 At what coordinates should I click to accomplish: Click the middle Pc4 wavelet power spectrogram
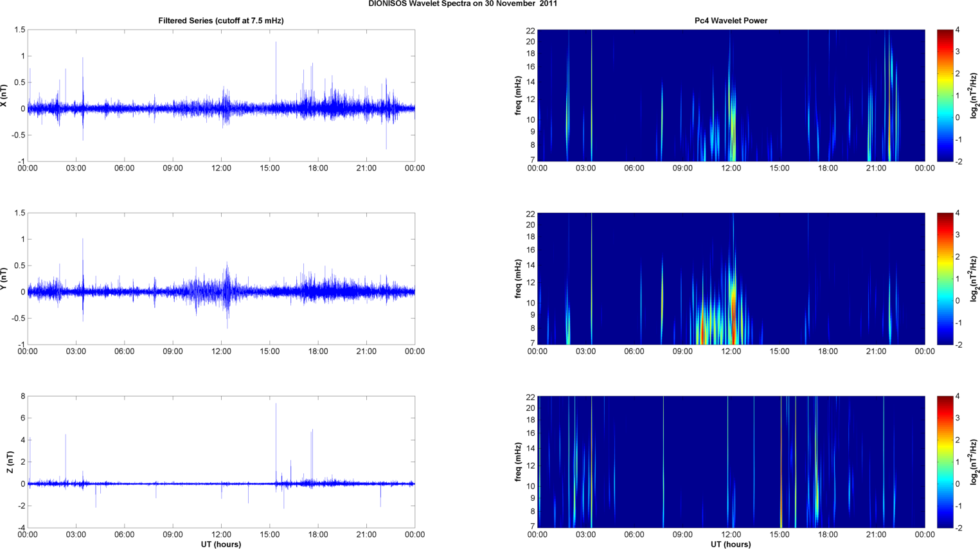coord(731,278)
